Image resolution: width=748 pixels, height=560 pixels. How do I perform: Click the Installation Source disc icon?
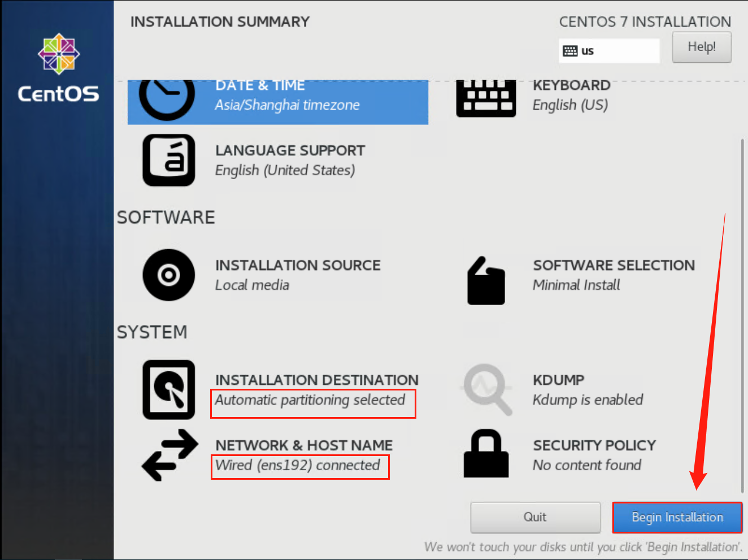168,275
